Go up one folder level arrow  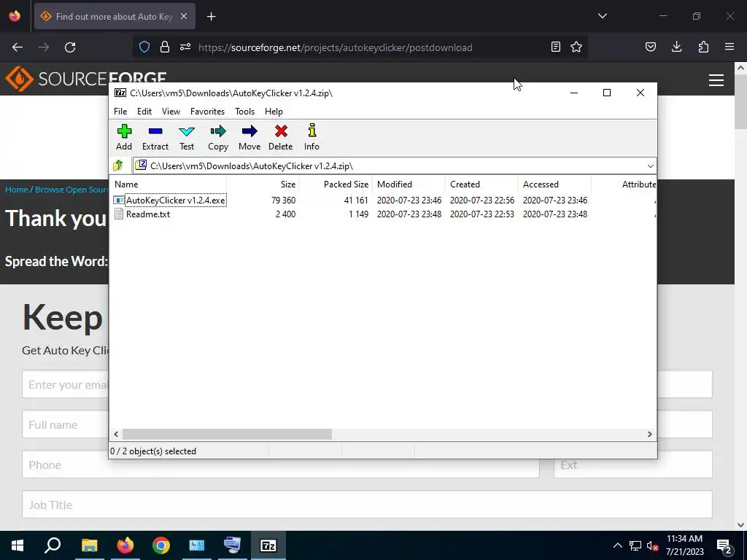tap(118, 166)
